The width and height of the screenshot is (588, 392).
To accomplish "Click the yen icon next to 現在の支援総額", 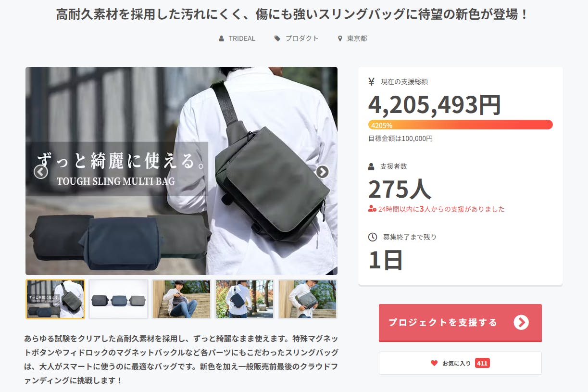I will point(371,82).
